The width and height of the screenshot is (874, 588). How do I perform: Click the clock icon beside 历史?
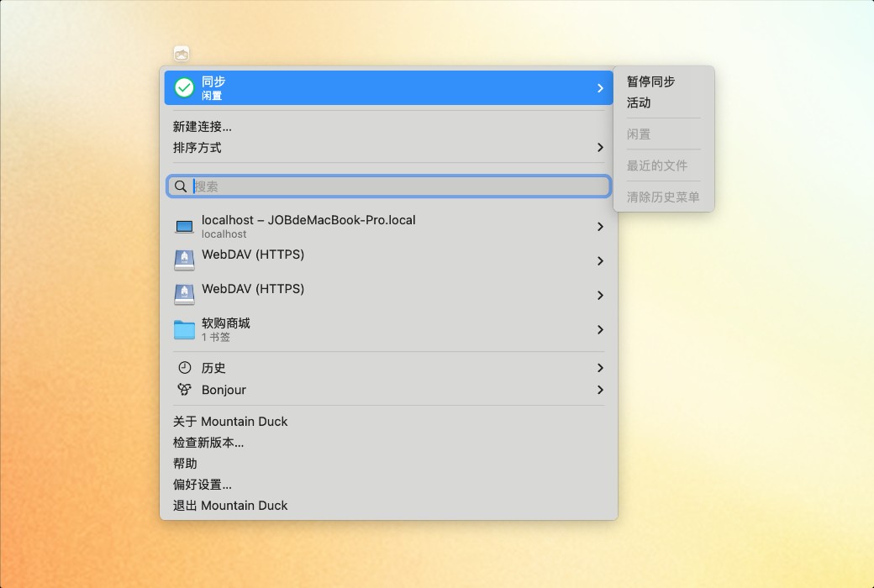(x=185, y=367)
